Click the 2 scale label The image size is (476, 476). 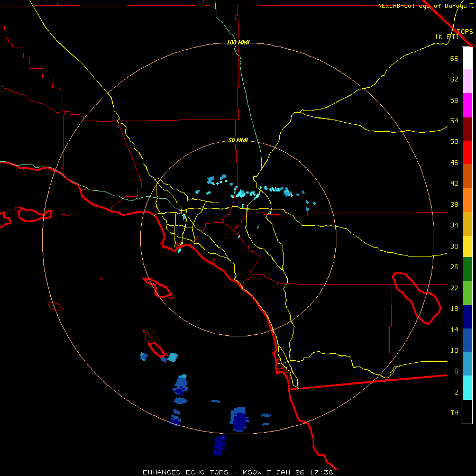click(456, 392)
